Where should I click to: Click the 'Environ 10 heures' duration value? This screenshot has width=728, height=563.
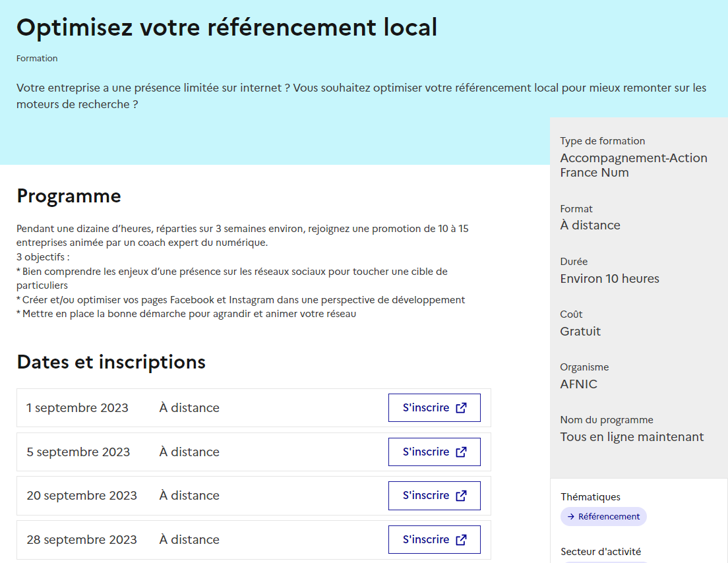(609, 279)
